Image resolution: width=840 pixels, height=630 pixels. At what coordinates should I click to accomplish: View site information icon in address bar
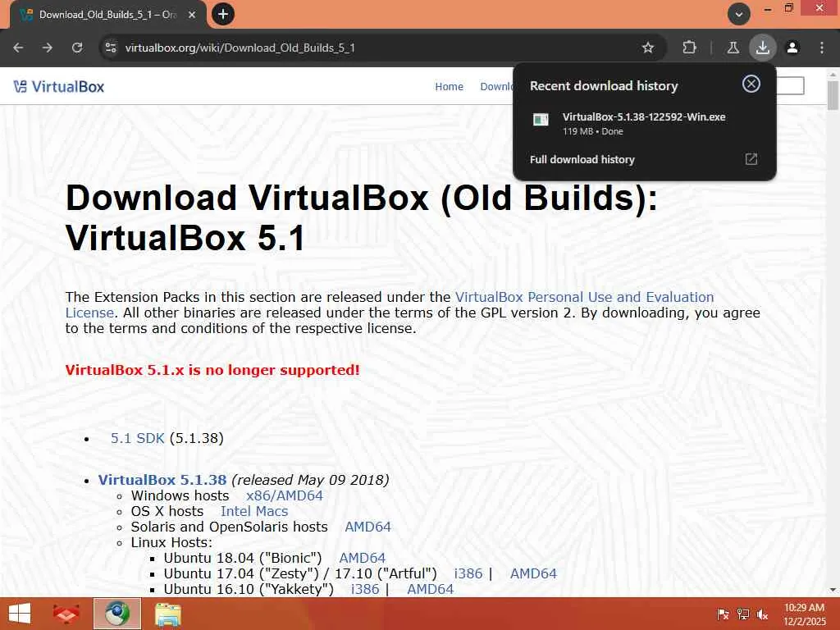tap(111, 48)
